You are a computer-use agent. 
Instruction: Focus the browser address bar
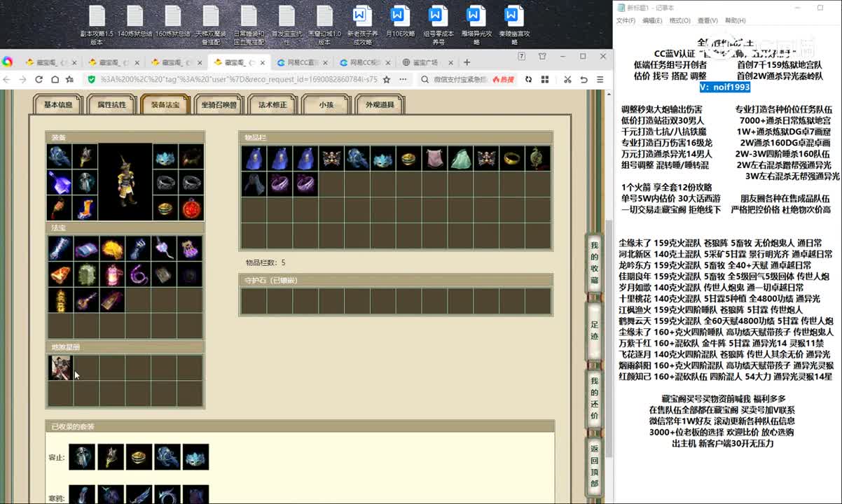(x=238, y=80)
